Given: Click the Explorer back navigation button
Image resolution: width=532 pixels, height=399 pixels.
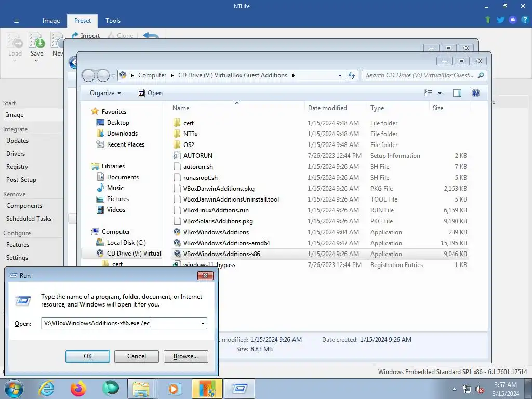Looking at the screenshot, I should click(88, 75).
